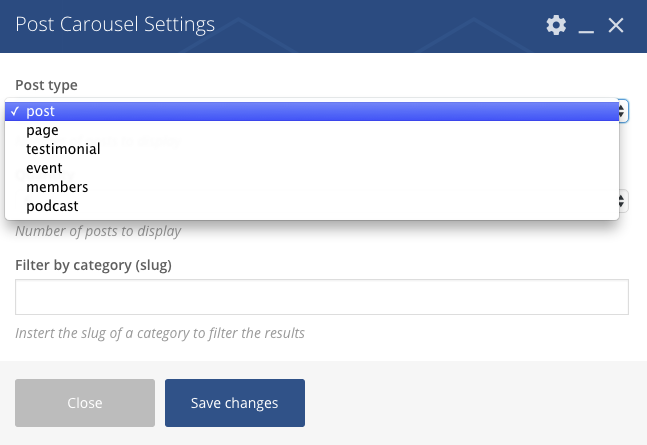This screenshot has height=445, width=647.
Task: Click the "Number of posts to display" hint
Action: point(98,232)
